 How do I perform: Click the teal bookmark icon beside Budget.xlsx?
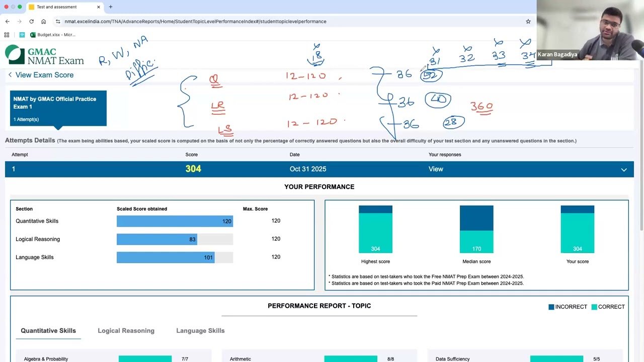point(22,35)
